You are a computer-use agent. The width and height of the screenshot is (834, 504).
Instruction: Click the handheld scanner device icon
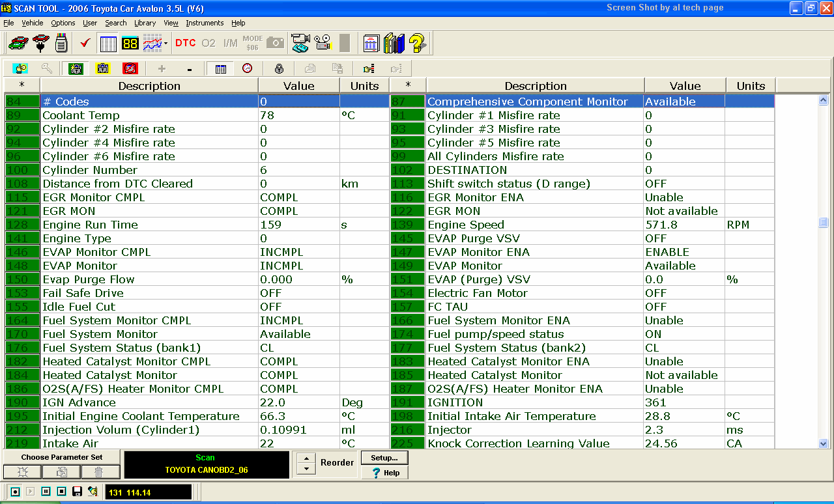[x=61, y=44]
